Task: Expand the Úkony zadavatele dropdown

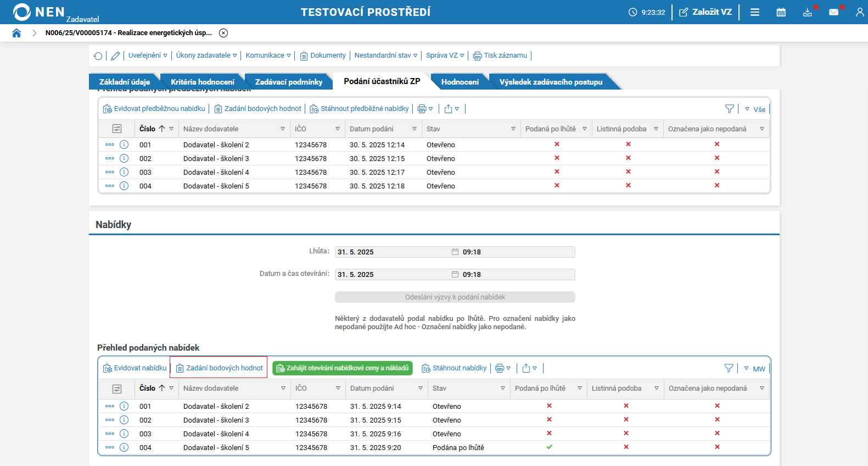Action: coord(206,56)
